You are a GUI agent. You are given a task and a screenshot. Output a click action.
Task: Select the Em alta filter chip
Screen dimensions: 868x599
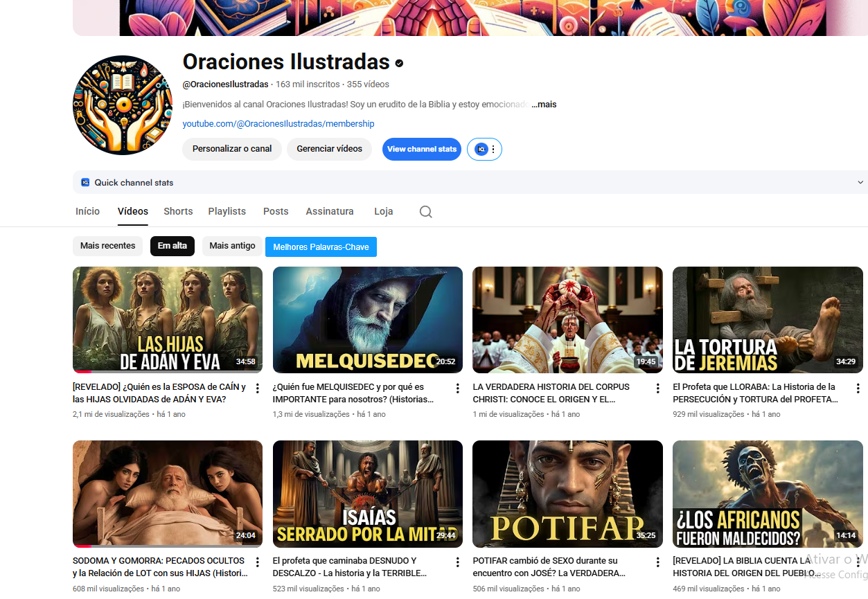pyautogui.click(x=172, y=246)
